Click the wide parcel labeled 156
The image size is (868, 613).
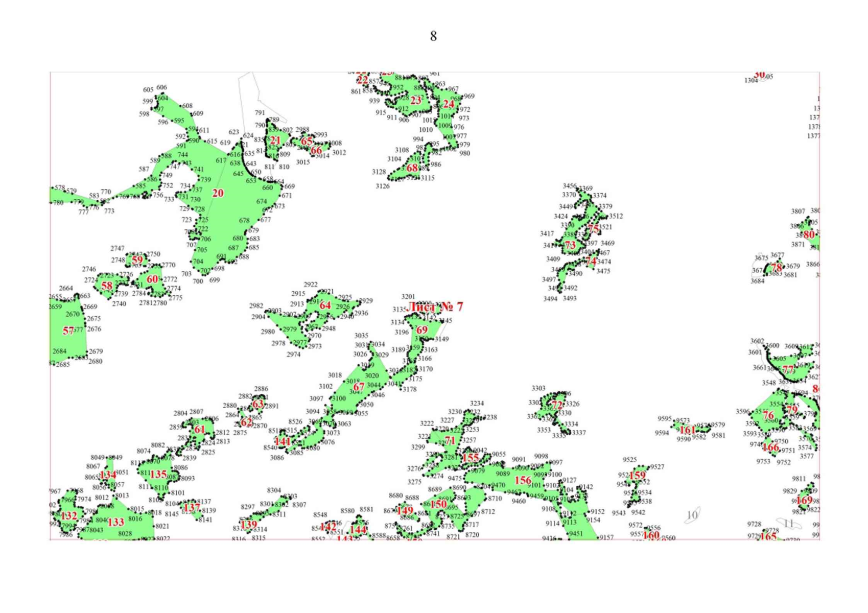tap(522, 480)
